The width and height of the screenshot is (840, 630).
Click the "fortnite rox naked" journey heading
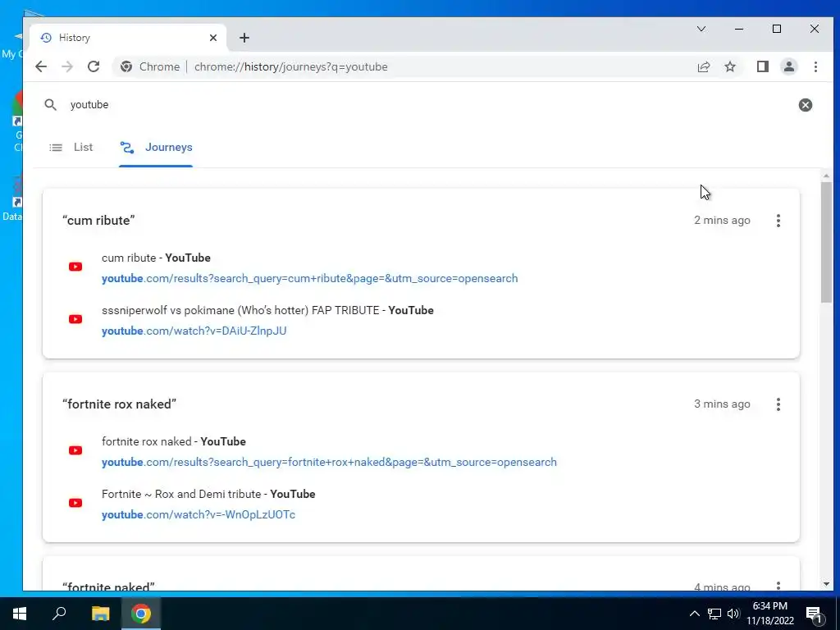(120, 404)
